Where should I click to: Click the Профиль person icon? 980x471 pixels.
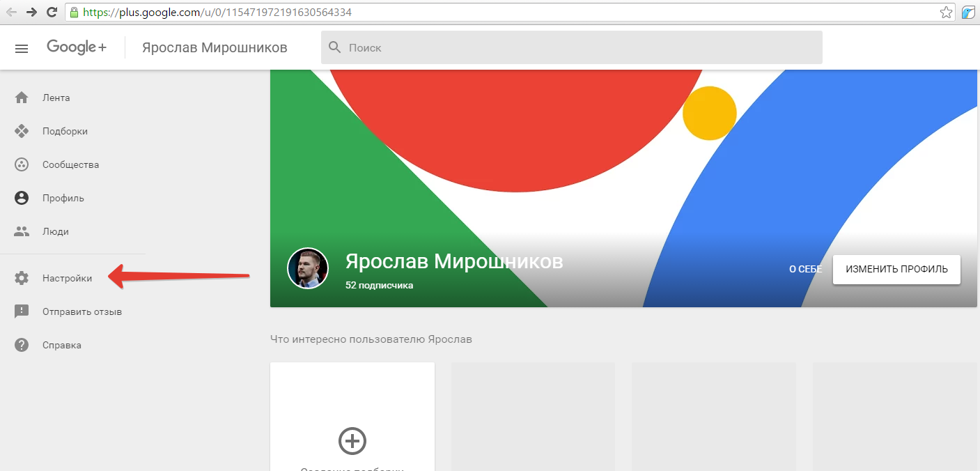point(22,198)
